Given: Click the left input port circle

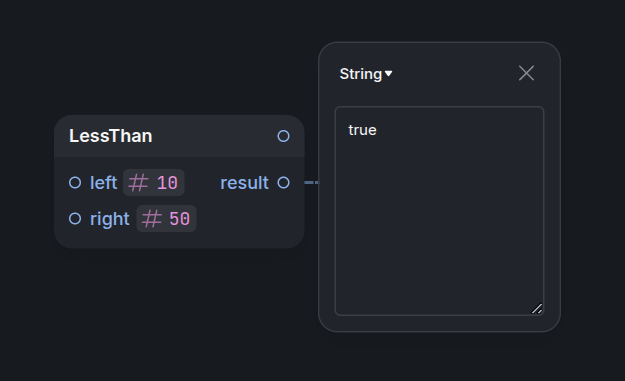Looking at the screenshot, I should click(75, 183).
